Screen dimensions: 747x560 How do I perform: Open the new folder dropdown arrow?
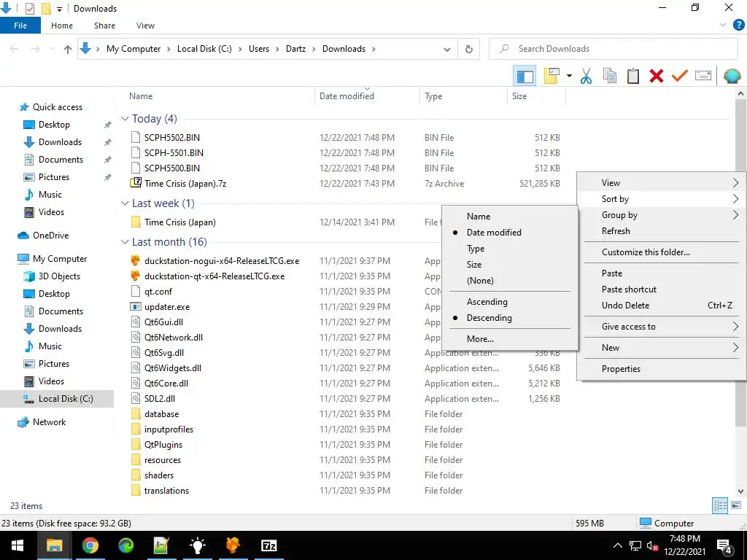tap(569, 76)
